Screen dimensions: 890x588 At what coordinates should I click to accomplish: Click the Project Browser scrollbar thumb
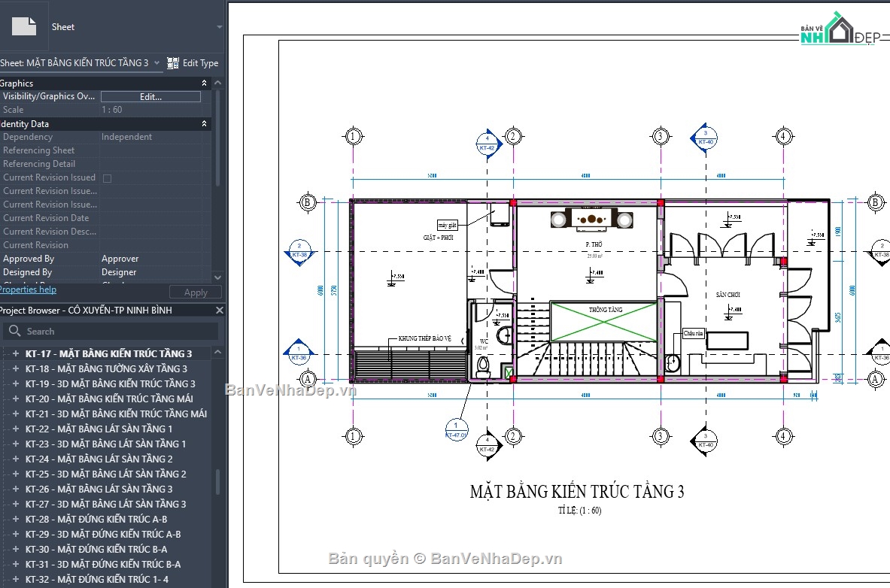[218, 482]
